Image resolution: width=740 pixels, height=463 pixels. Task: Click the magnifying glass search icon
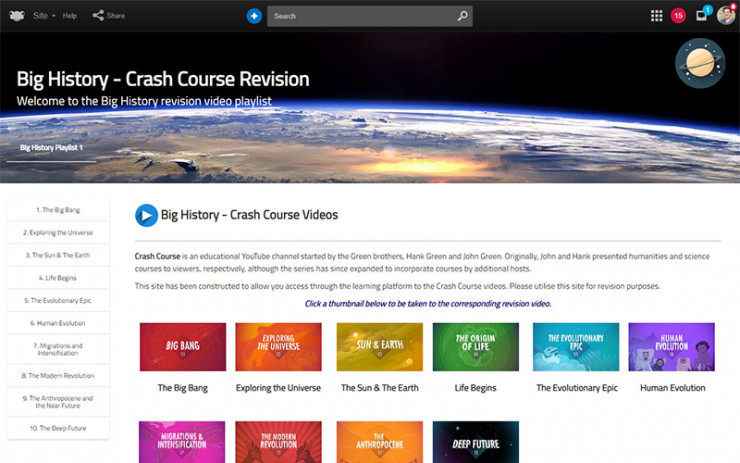(463, 16)
